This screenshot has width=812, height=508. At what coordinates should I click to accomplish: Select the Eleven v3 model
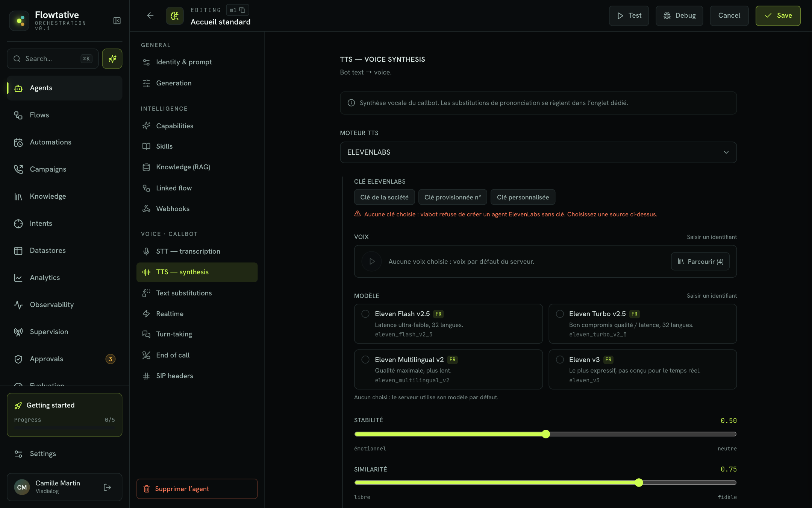(x=642, y=370)
